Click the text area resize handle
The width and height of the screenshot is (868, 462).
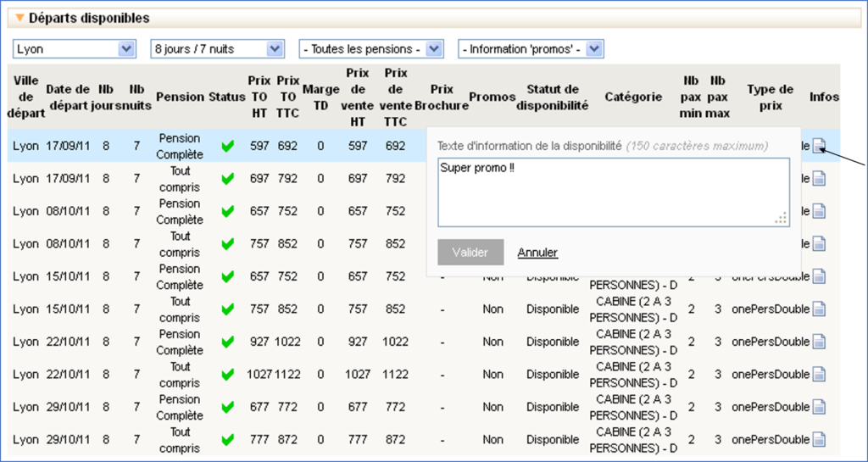tap(781, 219)
